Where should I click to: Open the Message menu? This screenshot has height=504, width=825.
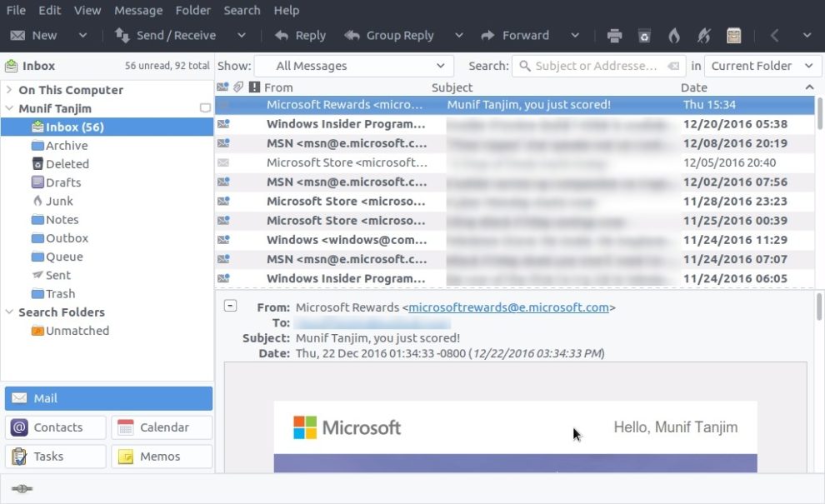[x=138, y=11]
